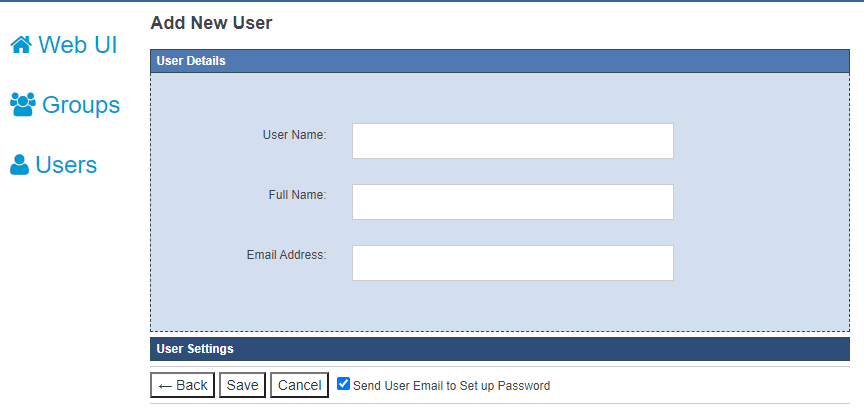Image resolution: width=864 pixels, height=414 pixels.
Task: Click the home icon beside Web UI
Action: [21, 45]
